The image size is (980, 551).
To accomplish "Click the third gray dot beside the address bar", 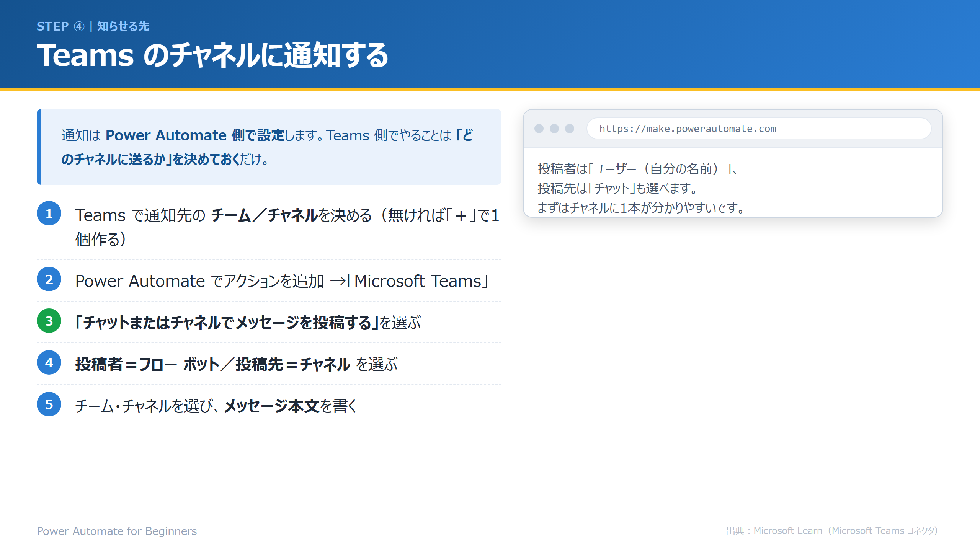I will click(x=570, y=129).
